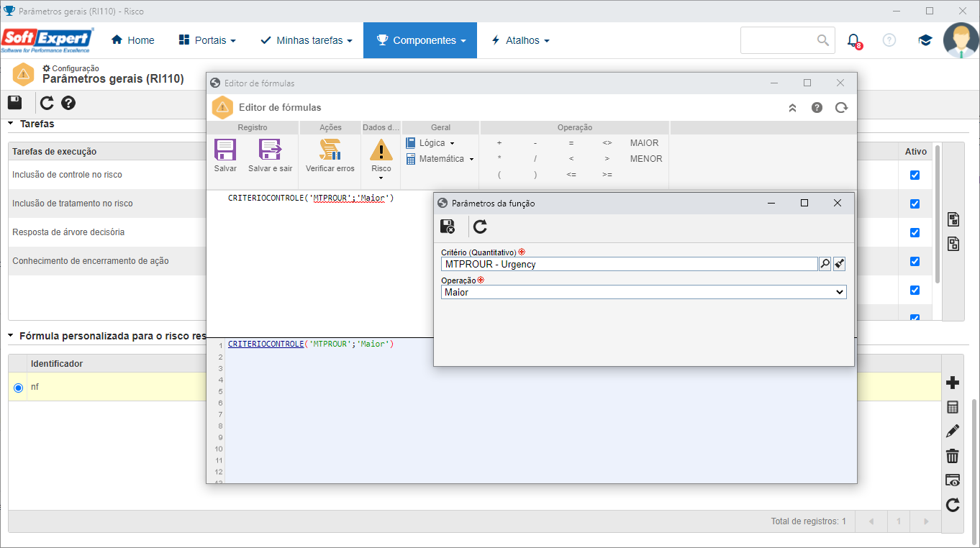Click lower document icon beside Tarefas table
This screenshot has height=548, width=980.
[953, 244]
